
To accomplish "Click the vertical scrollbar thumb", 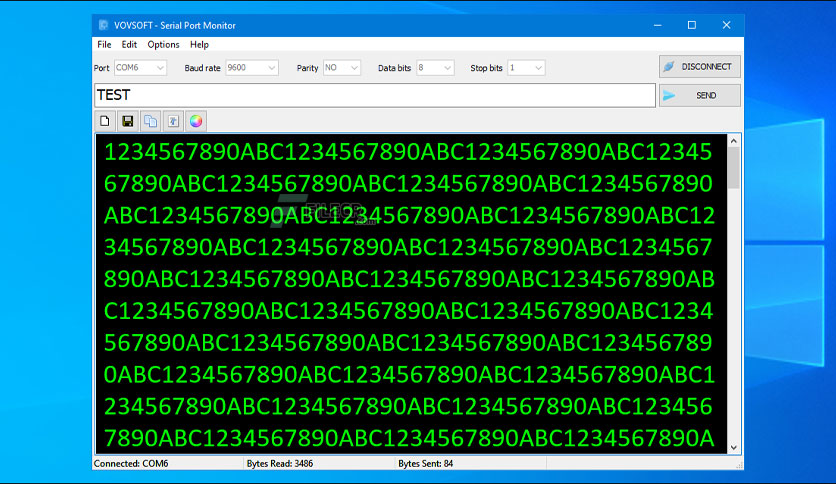I will (x=734, y=168).
